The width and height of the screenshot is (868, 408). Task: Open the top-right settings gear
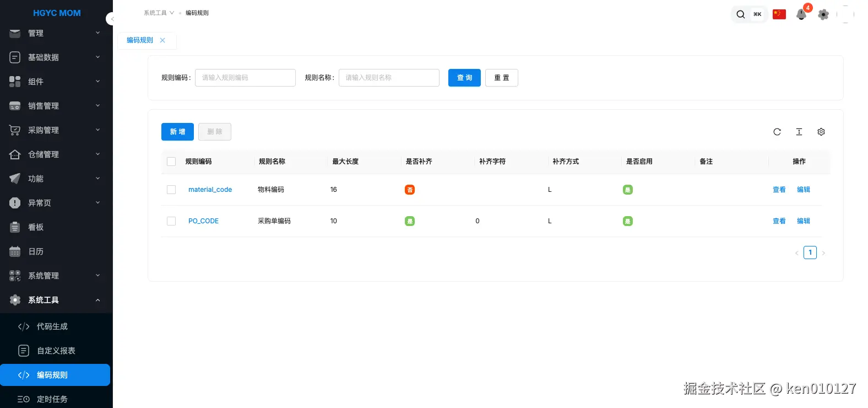pos(823,14)
